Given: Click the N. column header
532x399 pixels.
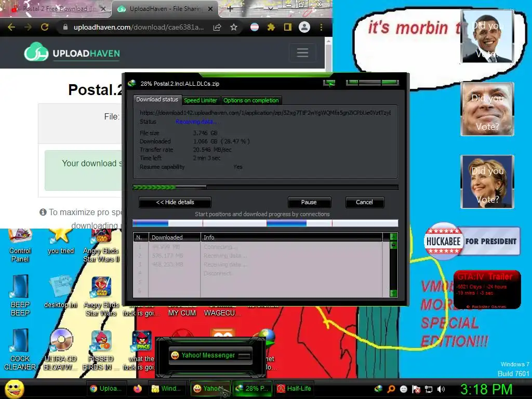Looking at the screenshot, I should click(141, 237).
